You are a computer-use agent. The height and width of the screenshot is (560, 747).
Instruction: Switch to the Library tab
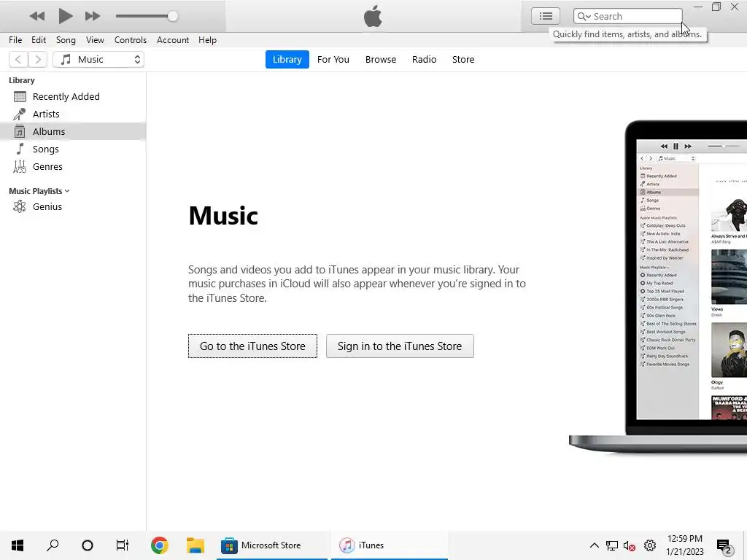click(x=287, y=60)
